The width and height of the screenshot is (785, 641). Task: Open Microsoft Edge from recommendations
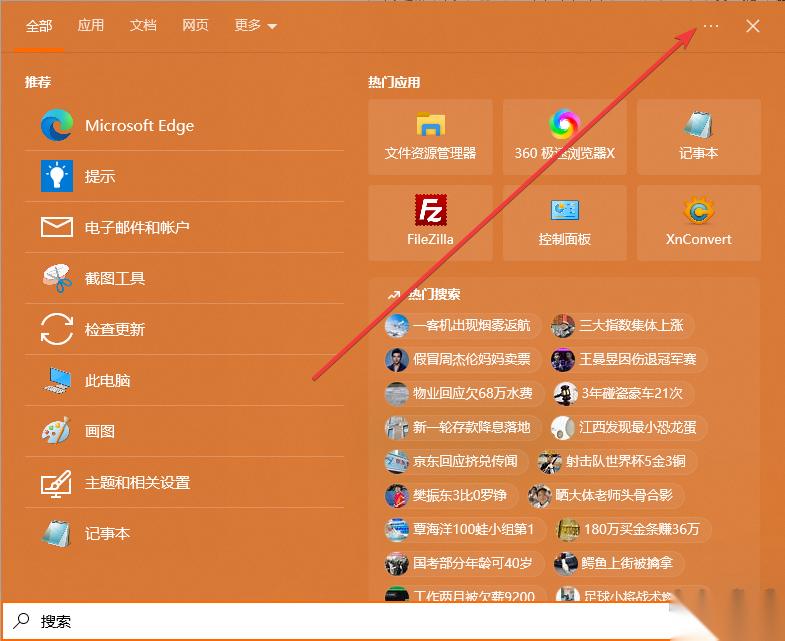(184, 125)
